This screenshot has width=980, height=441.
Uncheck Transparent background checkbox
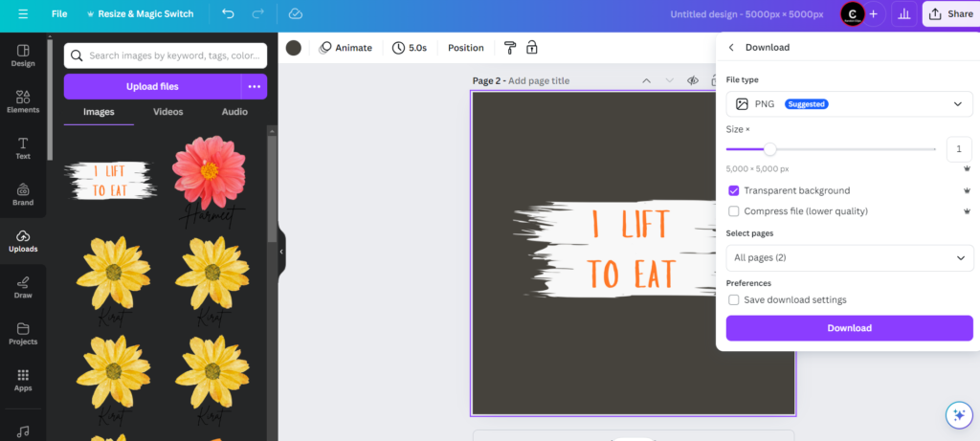[734, 191]
